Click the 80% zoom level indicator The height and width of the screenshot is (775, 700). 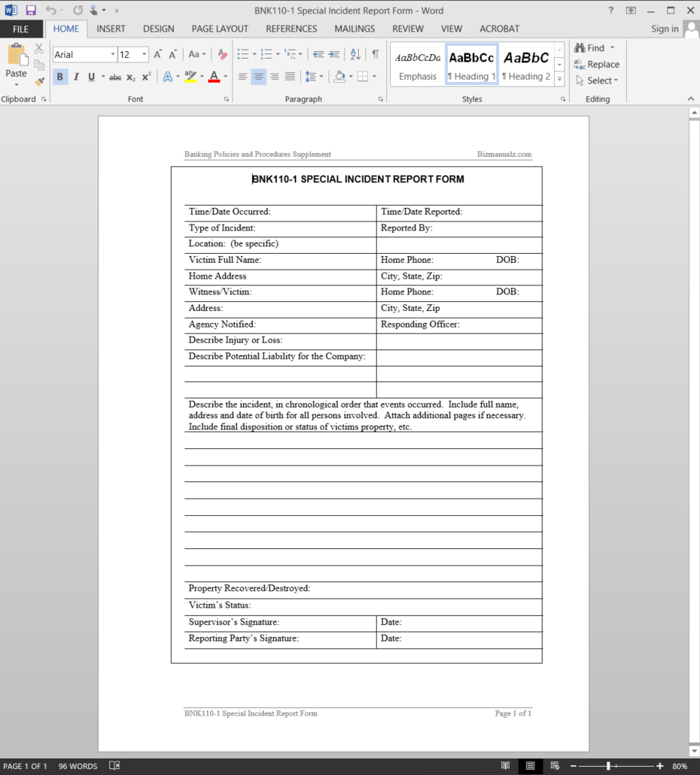[x=680, y=766]
